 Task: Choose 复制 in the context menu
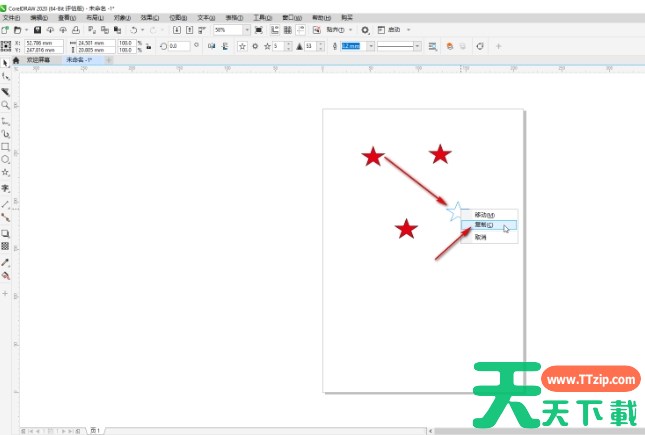pos(484,226)
